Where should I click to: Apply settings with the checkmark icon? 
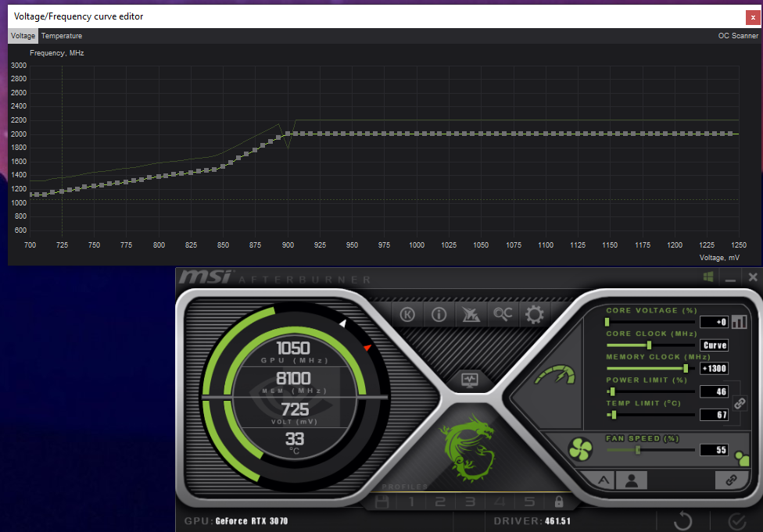point(736,521)
